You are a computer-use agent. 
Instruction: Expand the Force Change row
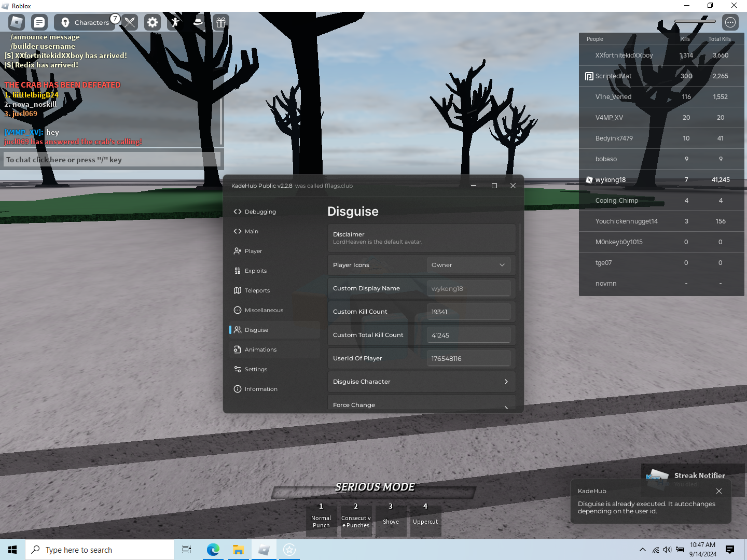pos(421,403)
